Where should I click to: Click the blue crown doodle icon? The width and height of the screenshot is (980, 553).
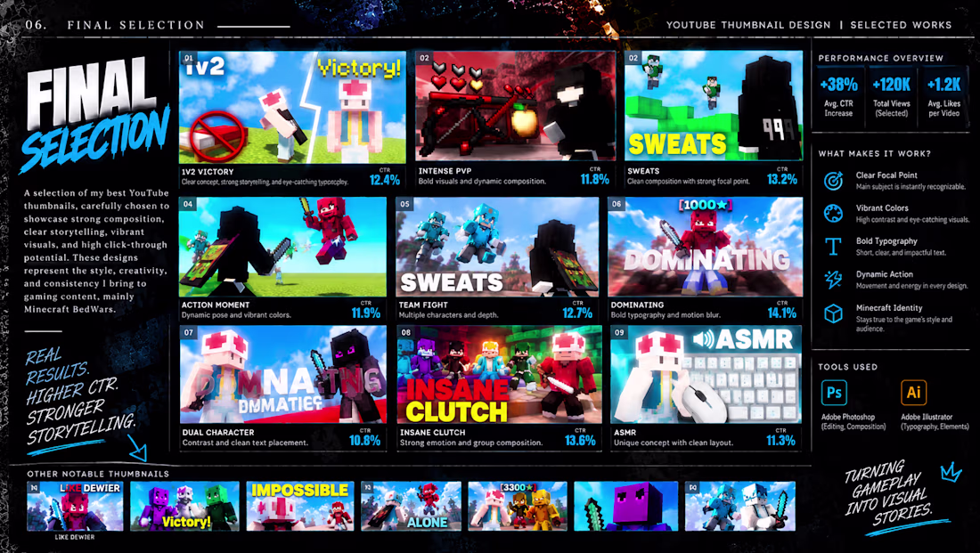click(951, 472)
